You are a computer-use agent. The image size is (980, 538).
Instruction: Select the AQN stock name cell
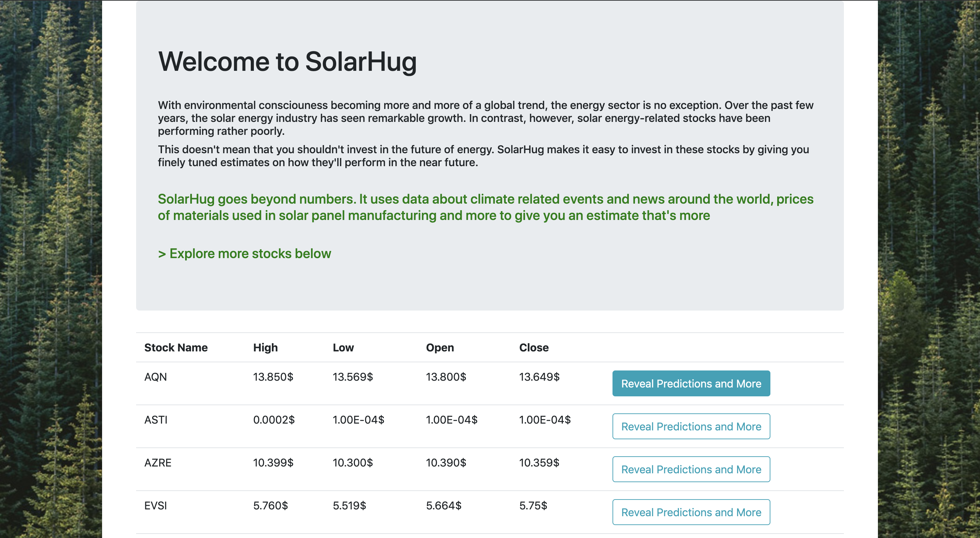(x=156, y=377)
